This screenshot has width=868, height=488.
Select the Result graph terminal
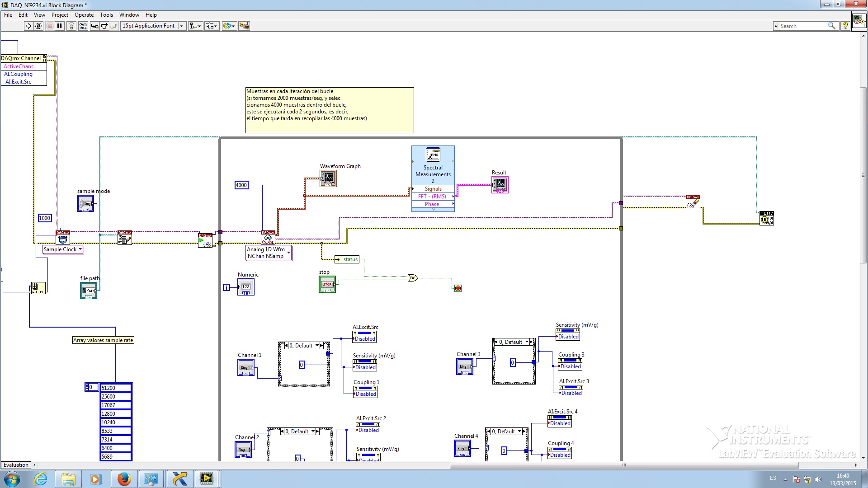pos(500,185)
